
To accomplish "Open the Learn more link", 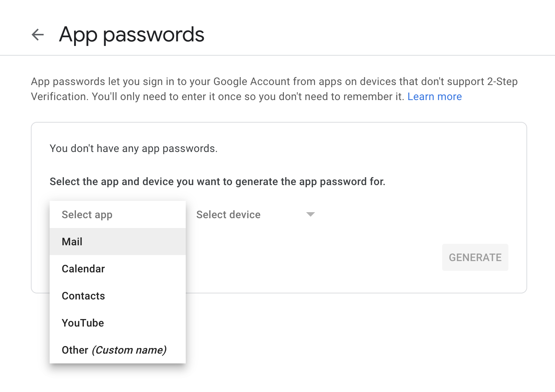I will (x=435, y=97).
